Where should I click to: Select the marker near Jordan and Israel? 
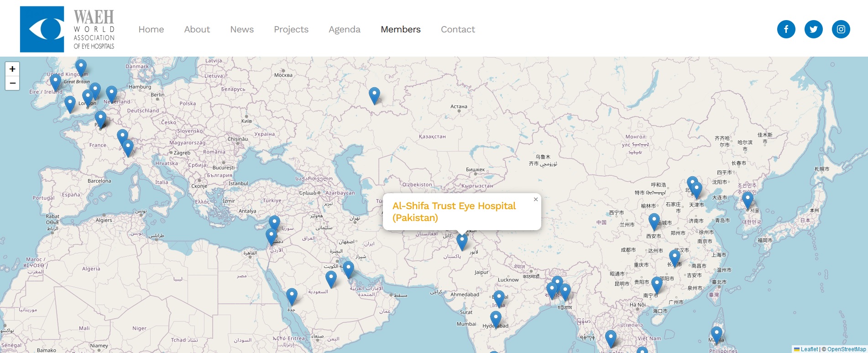(x=271, y=237)
